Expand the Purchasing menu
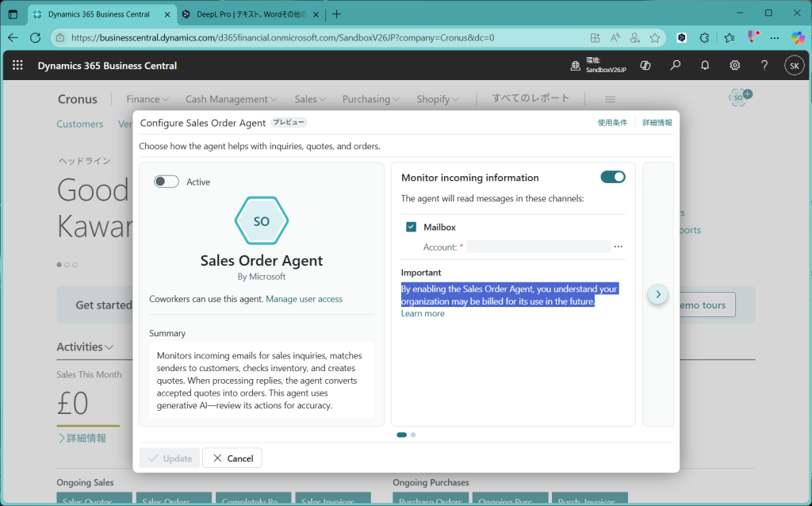This screenshot has width=812, height=506. 371,99
